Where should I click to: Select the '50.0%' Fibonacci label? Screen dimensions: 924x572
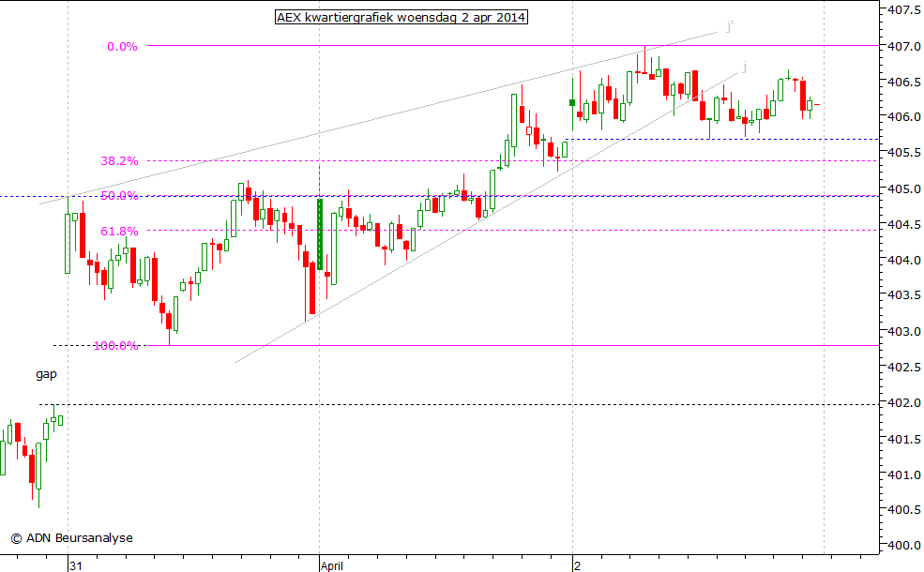[119, 196]
